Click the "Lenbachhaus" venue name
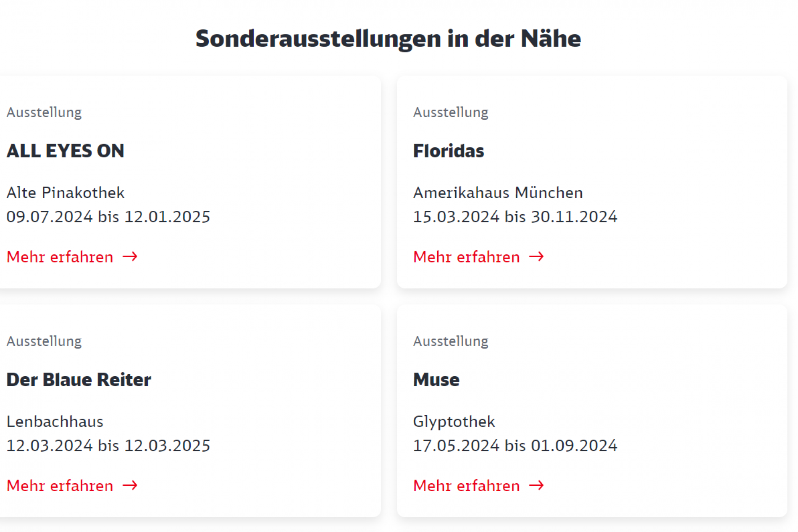The width and height of the screenshot is (798, 532). (55, 421)
